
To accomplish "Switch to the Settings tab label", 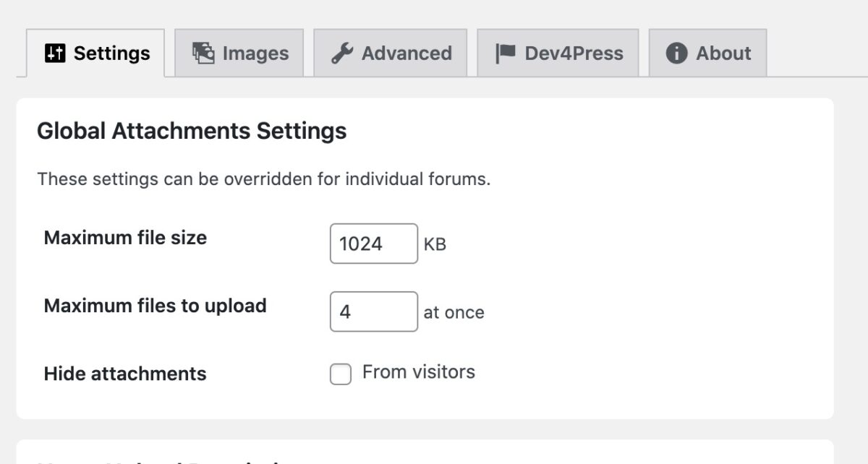I will pyautogui.click(x=112, y=53).
